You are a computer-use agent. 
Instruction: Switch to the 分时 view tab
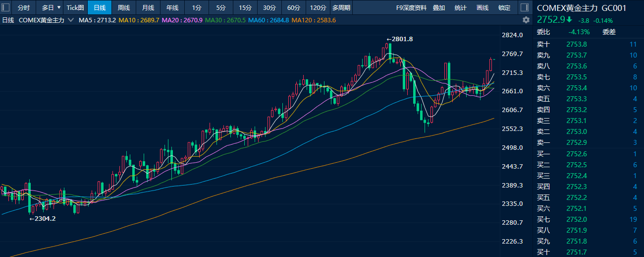[24, 7]
